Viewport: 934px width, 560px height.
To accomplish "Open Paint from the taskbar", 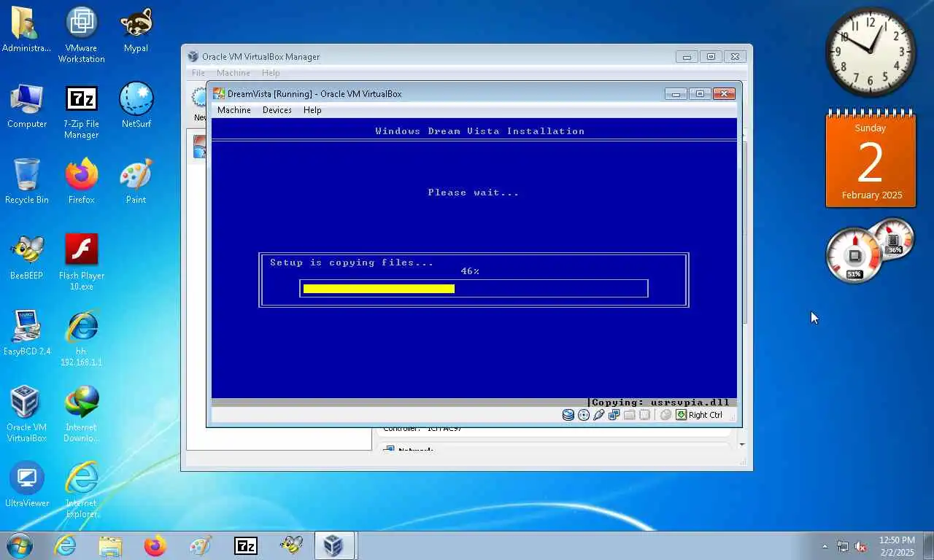I will click(200, 545).
